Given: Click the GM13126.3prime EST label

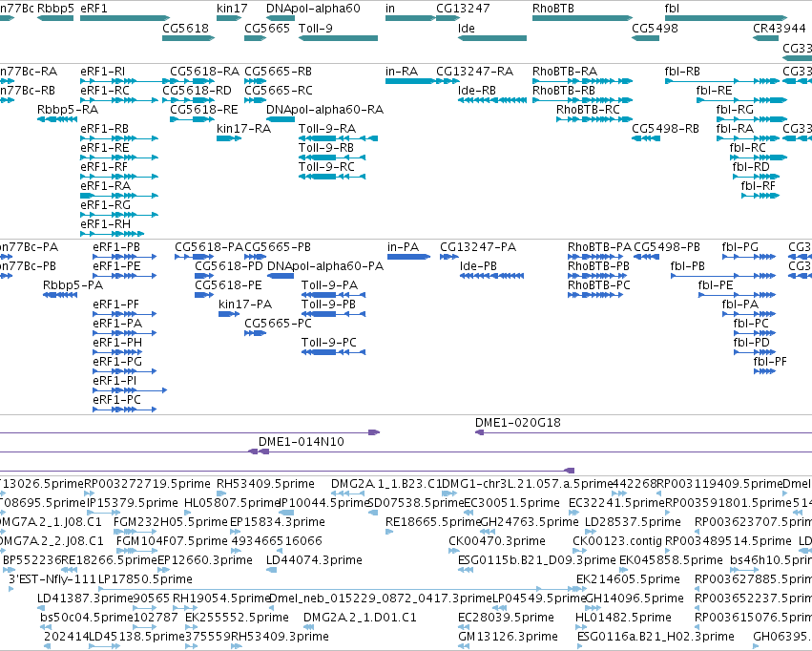Looking at the screenshot, I should (x=508, y=637).
